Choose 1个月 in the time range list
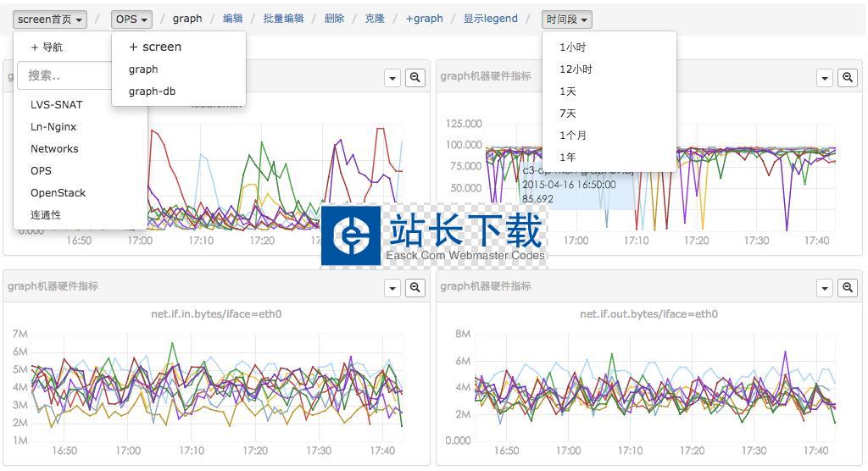 coord(573,136)
